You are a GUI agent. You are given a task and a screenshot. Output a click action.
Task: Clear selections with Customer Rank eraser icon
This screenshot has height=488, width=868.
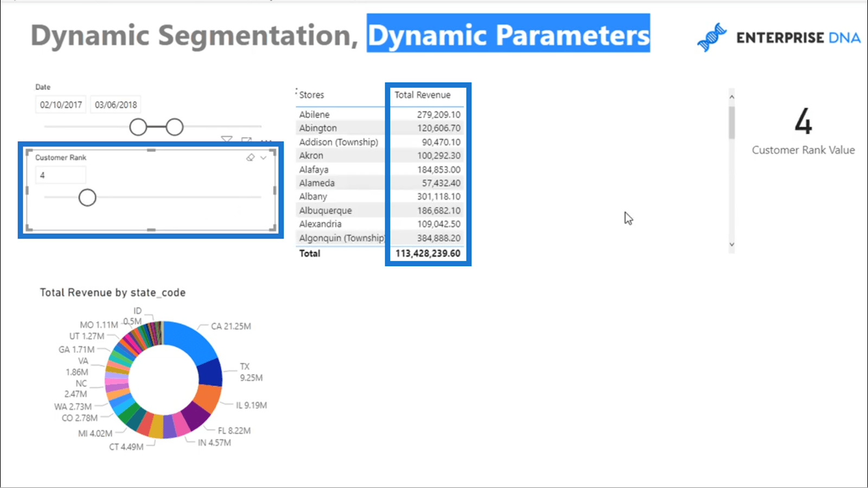click(x=250, y=158)
